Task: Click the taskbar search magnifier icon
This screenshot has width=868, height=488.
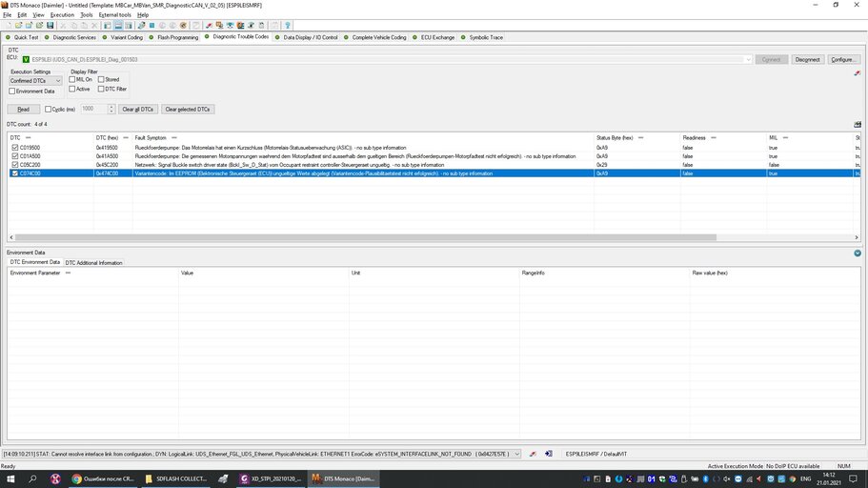Action: click(32, 478)
